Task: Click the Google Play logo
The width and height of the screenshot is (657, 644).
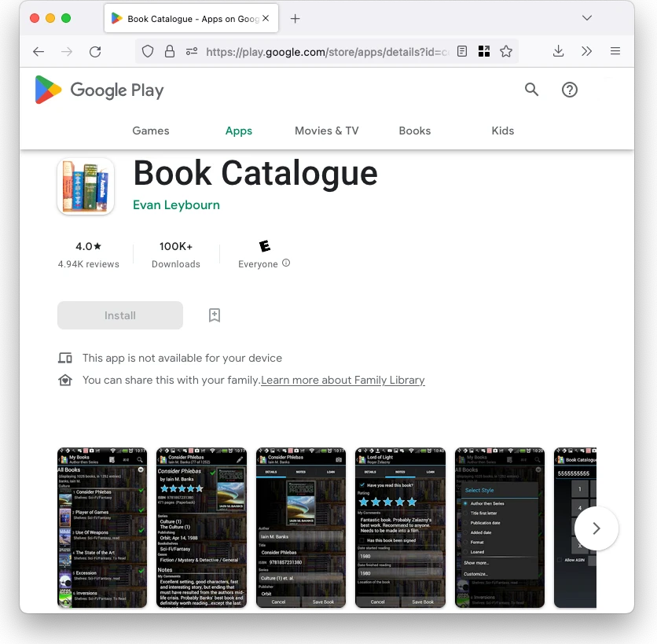Action: (99, 90)
